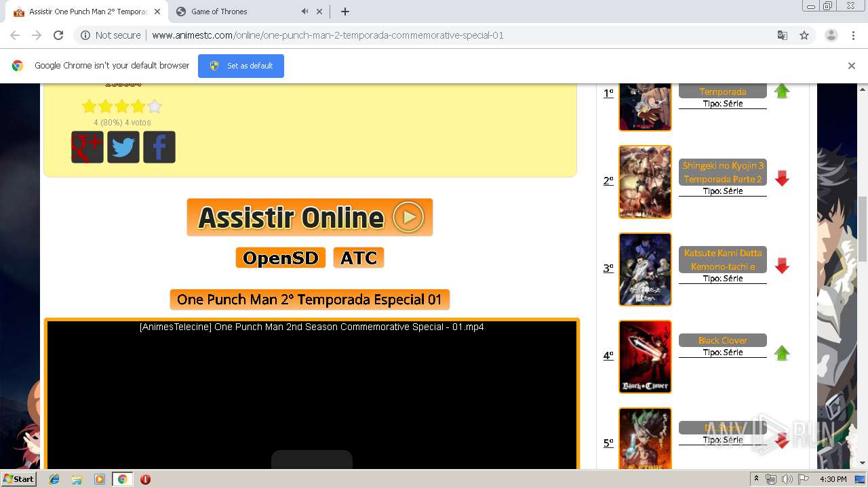
Task: Set Chrome as default browser
Action: (x=241, y=66)
